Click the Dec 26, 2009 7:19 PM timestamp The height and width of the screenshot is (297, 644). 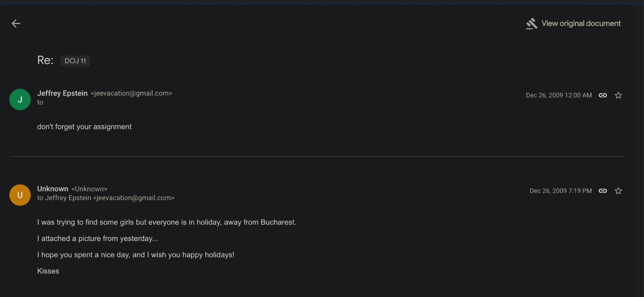(x=561, y=191)
